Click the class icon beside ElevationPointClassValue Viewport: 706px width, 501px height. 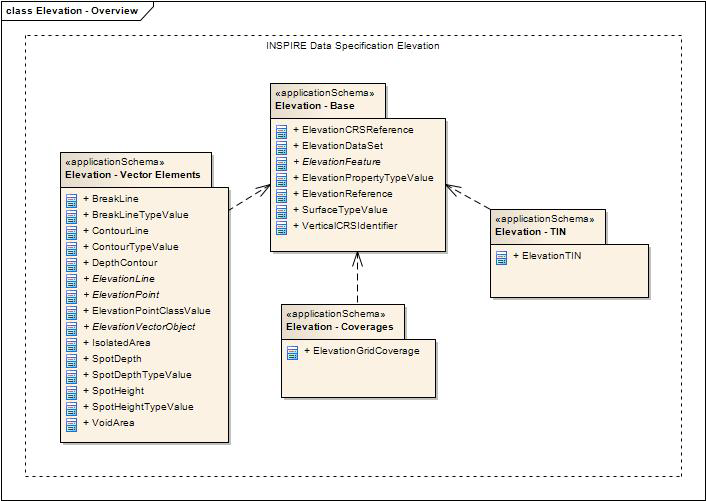point(72,312)
